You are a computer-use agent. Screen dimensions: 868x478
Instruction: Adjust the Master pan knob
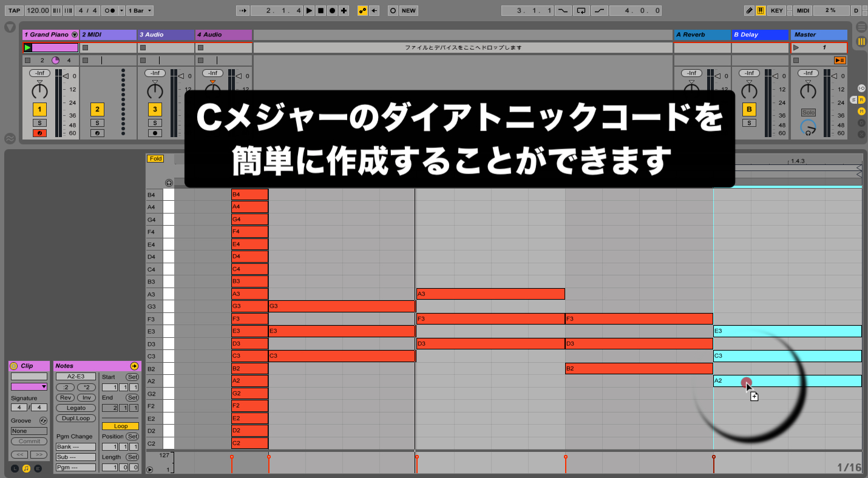[x=808, y=91]
